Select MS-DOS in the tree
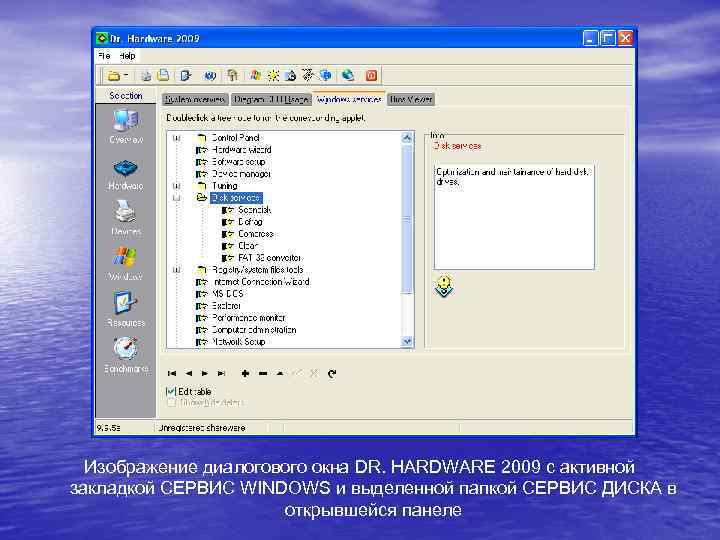The width and height of the screenshot is (720, 540). [227, 294]
